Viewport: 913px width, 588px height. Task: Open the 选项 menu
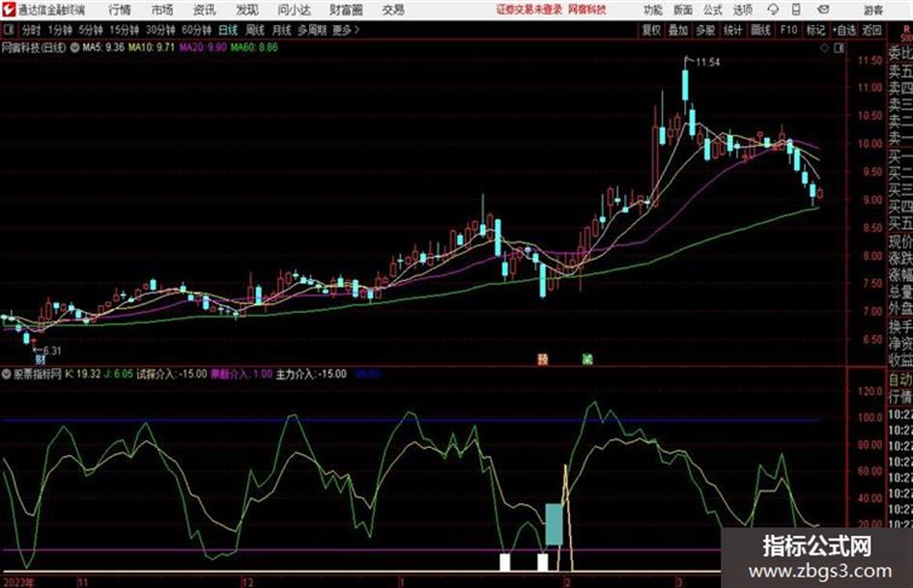pos(742,10)
